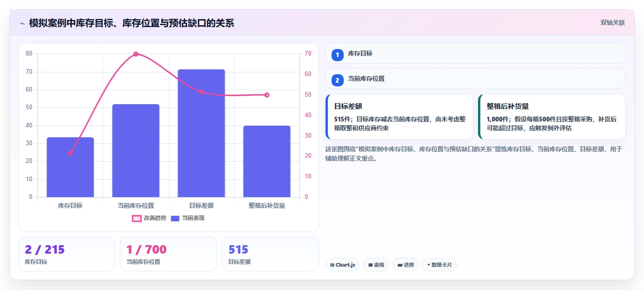
Task: Click the trend line point above 当前库存位置
Action: click(136, 54)
